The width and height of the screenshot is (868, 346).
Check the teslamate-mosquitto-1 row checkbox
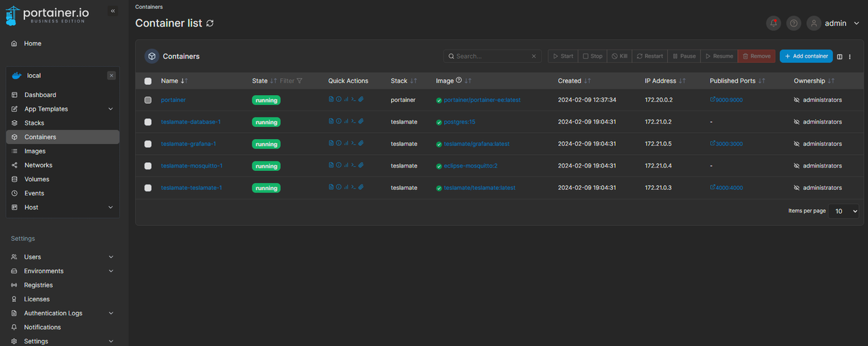point(148,166)
